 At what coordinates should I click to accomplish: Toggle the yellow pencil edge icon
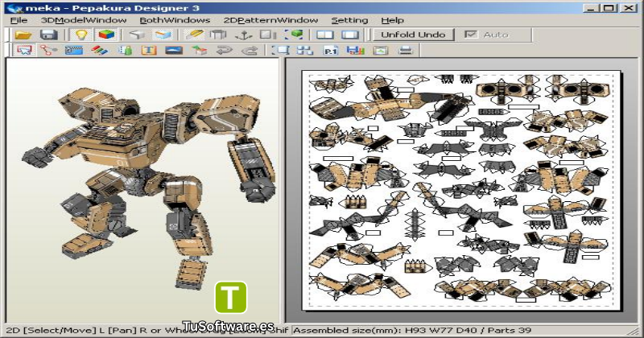(193, 35)
